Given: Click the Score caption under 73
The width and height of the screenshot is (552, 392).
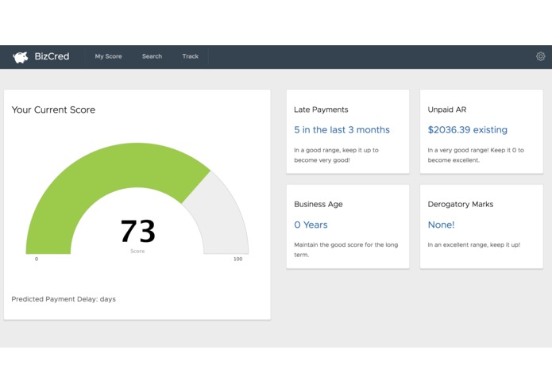Looking at the screenshot, I should 137,251.
